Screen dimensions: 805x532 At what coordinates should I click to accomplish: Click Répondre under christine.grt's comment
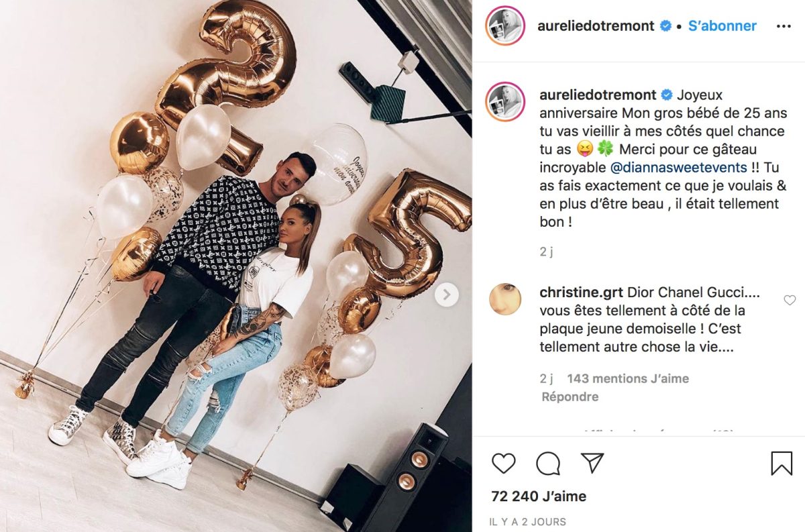coord(570,396)
